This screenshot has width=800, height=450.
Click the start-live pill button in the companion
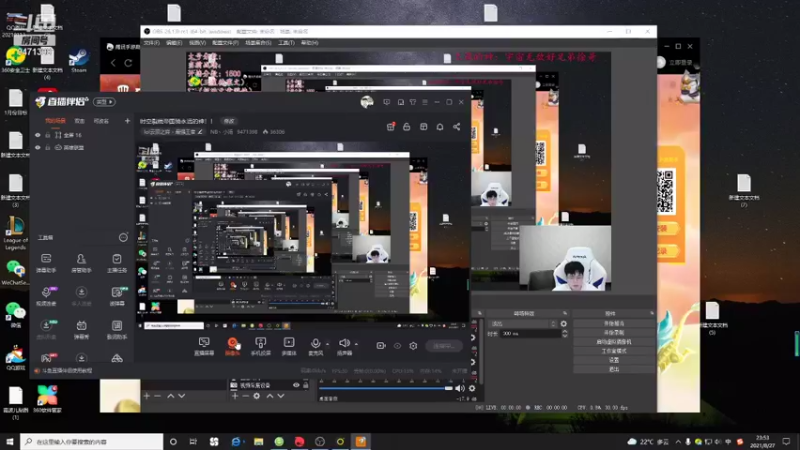pyautogui.click(x=444, y=346)
